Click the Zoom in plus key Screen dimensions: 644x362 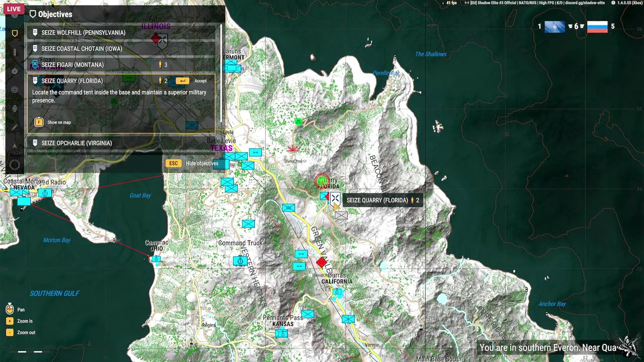10,321
